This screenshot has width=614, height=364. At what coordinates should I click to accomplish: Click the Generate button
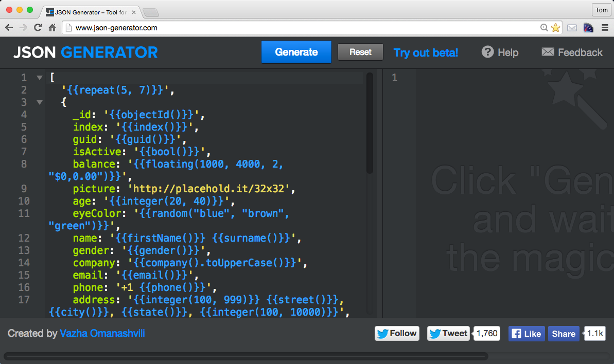coord(296,52)
